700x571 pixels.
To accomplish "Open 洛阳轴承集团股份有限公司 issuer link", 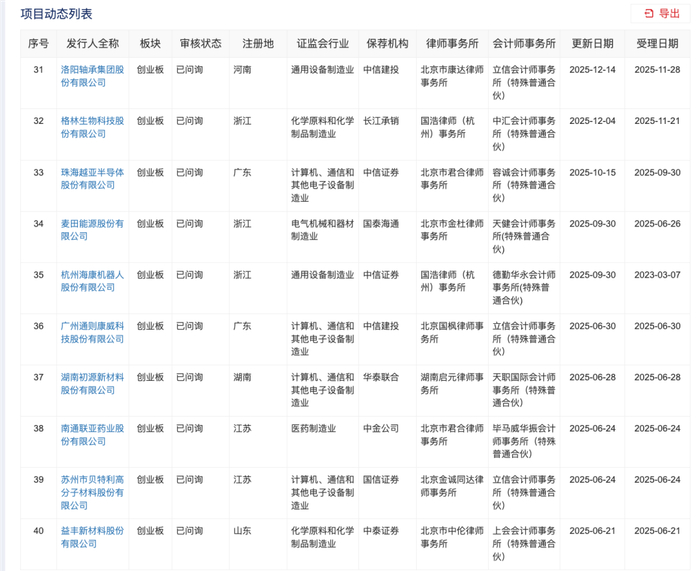I will tap(92, 76).
